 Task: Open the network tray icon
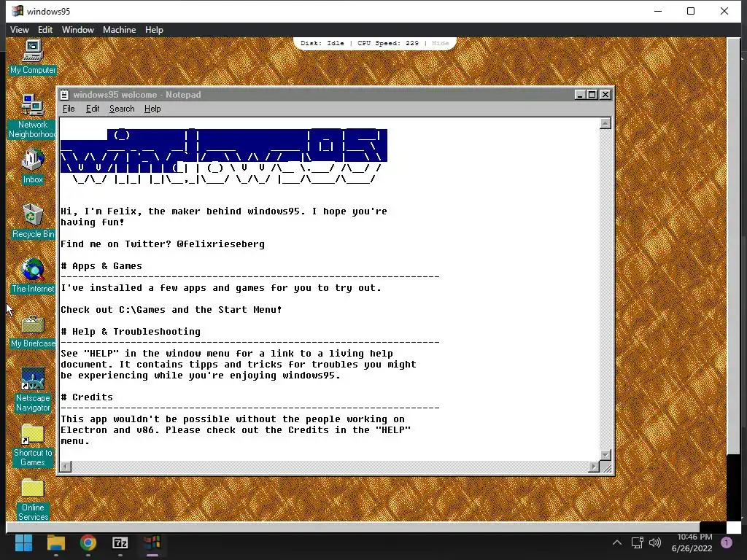point(637,542)
